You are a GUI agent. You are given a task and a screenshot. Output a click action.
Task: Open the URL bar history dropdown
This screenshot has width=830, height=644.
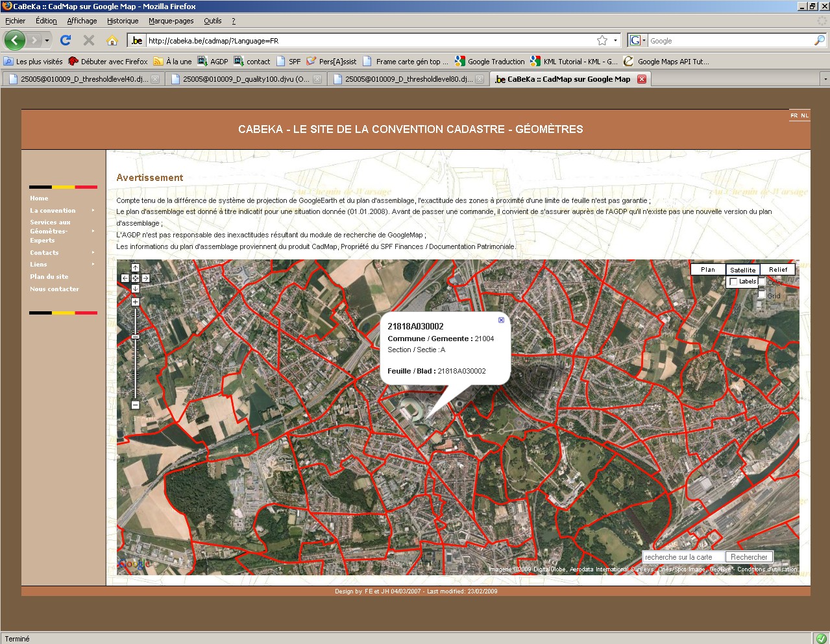click(x=615, y=40)
